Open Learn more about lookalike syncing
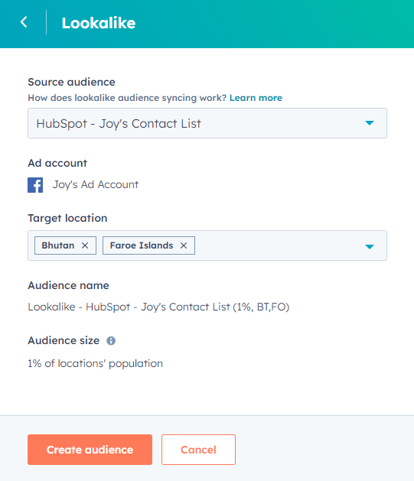This screenshot has height=481, width=414. (256, 98)
